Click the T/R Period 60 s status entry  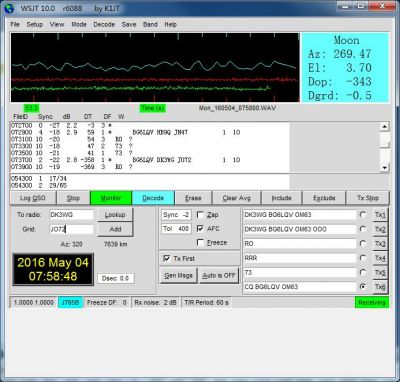pos(206,303)
